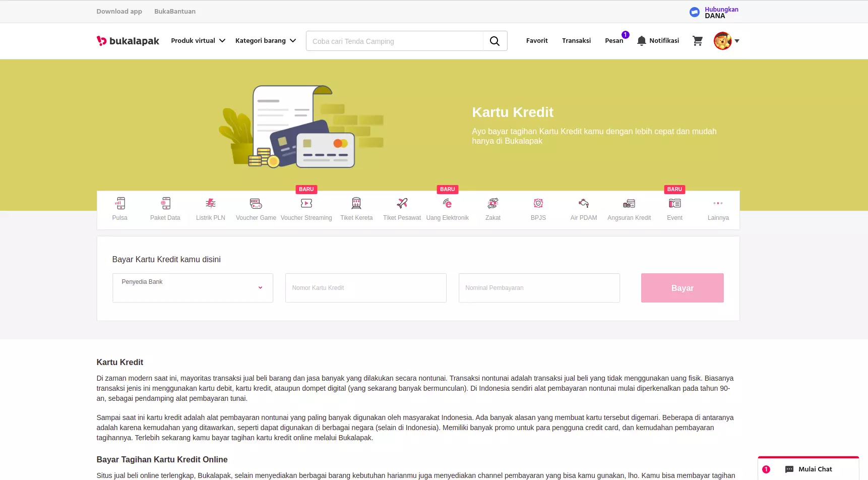Open Tiket Pesawat airplane icon

click(x=402, y=203)
